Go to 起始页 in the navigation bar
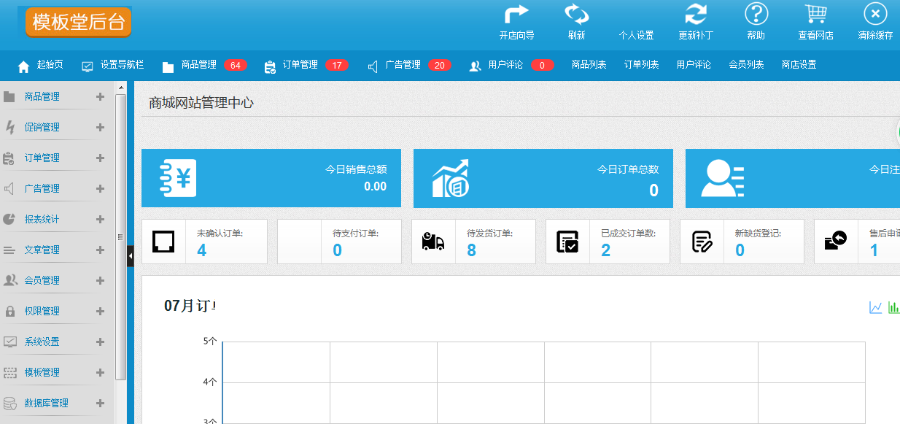 point(41,65)
